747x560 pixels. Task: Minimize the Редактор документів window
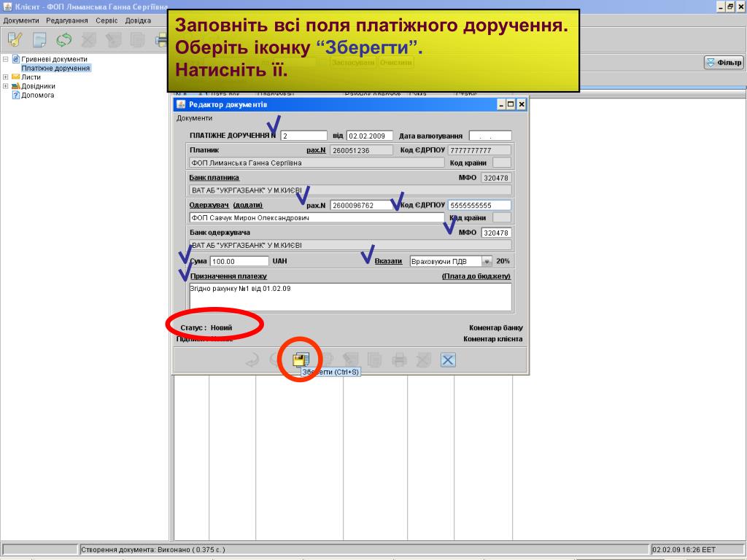(502, 104)
